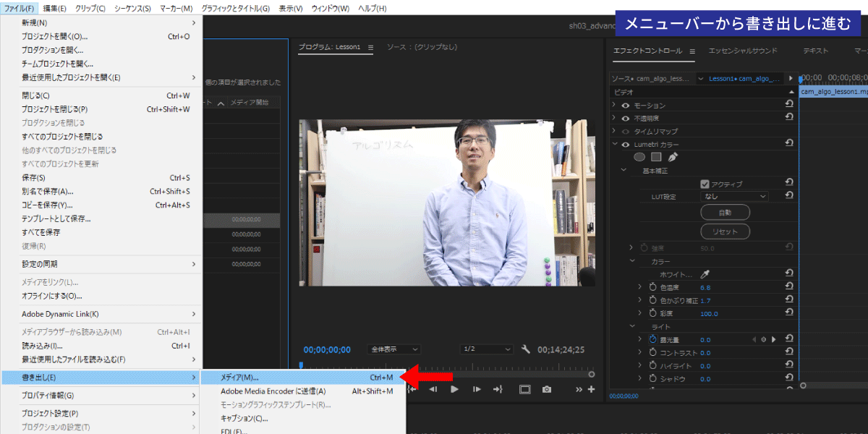The image size is (868, 434).
Task: Go to next 露光量 keyframe
Action: [773, 339]
